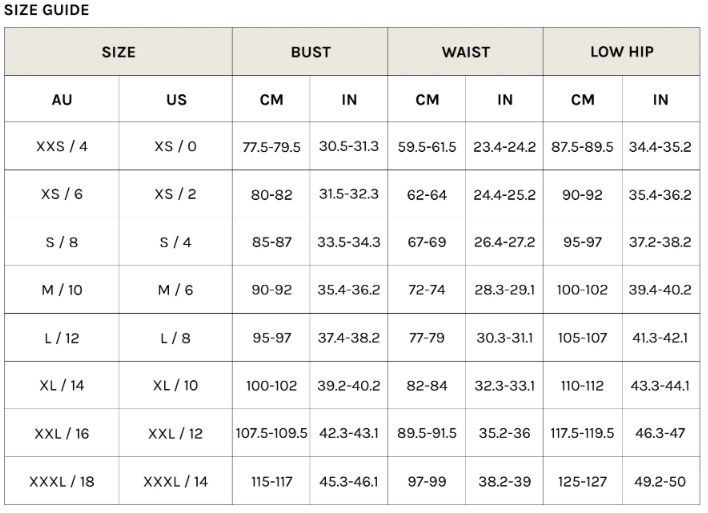The image size is (708, 513).
Task: Select the S / 8 AU size cell
Action: tap(62, 242)
